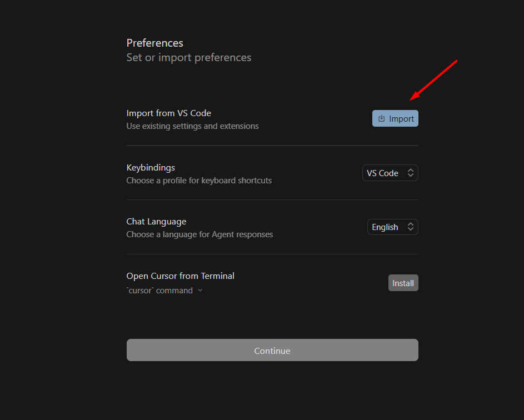Click the Keybindings section title
Image resolution: width=524 pixels, height=420 pixels.
[x=150, y=167]
